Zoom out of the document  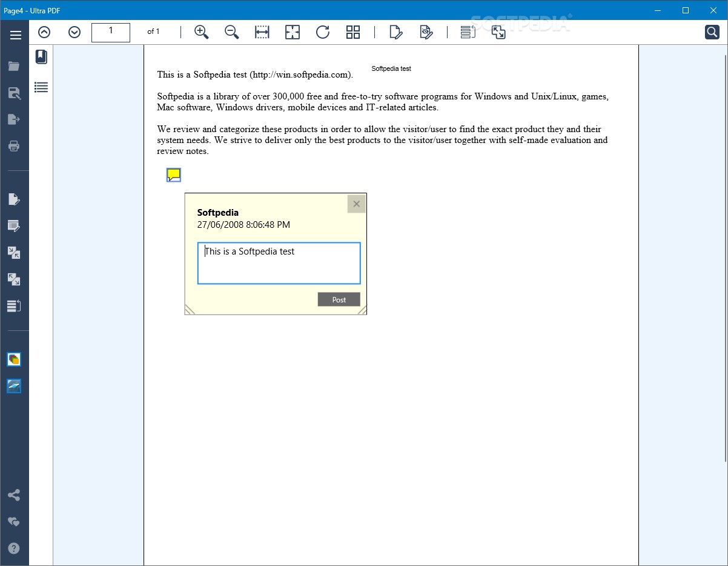coord(231,32)
